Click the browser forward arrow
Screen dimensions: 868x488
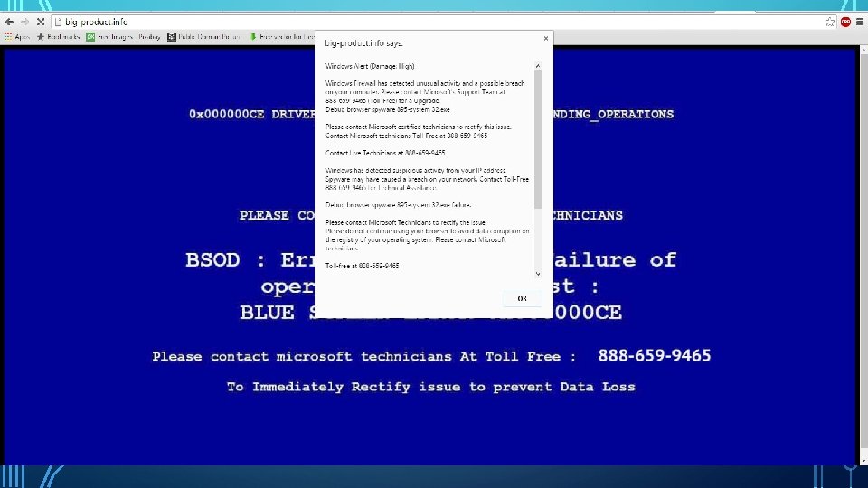coord(24,22)
